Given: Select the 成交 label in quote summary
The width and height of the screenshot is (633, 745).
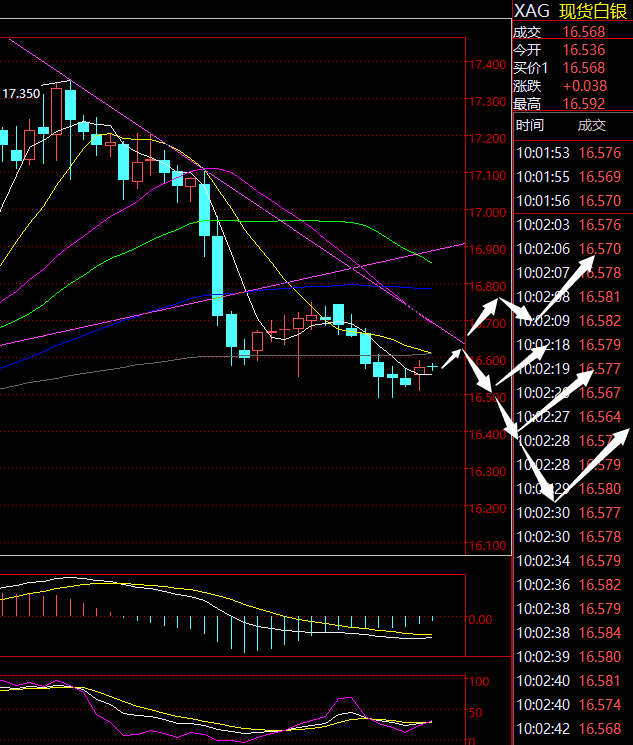Looking at the screenshot, I should point(527,32).
